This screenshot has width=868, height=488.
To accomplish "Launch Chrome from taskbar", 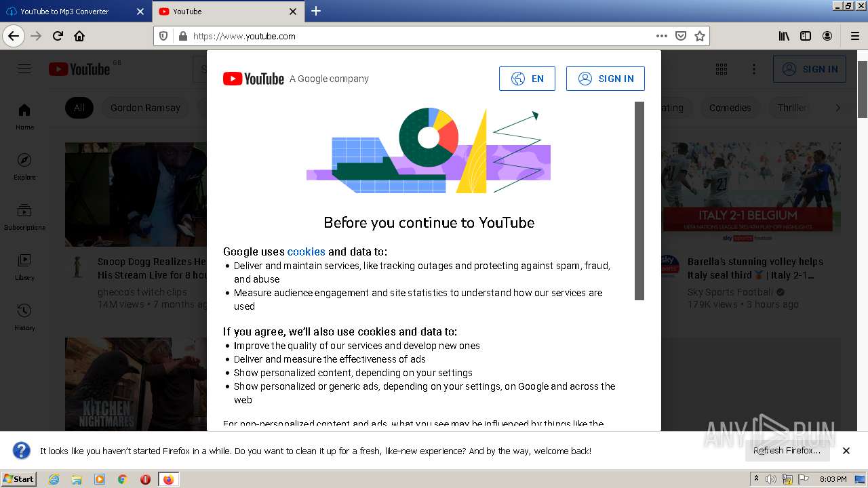I will click(x=122, y=479).
